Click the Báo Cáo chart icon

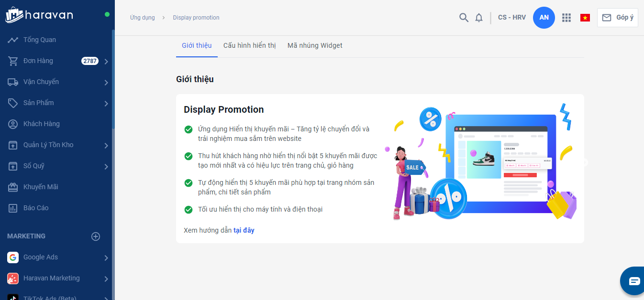tap(13, 208)
